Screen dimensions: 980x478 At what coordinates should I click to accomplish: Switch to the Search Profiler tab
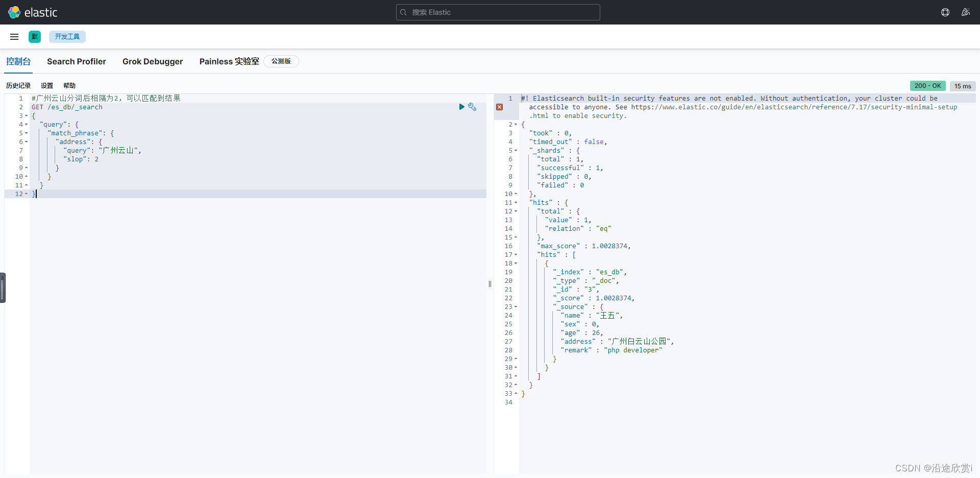pyautogui.click(x=77, y=61)
